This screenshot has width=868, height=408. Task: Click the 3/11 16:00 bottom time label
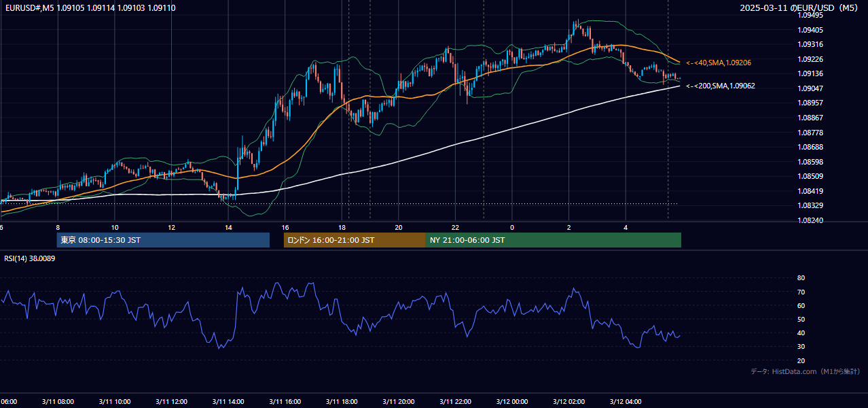pos(285,402)
